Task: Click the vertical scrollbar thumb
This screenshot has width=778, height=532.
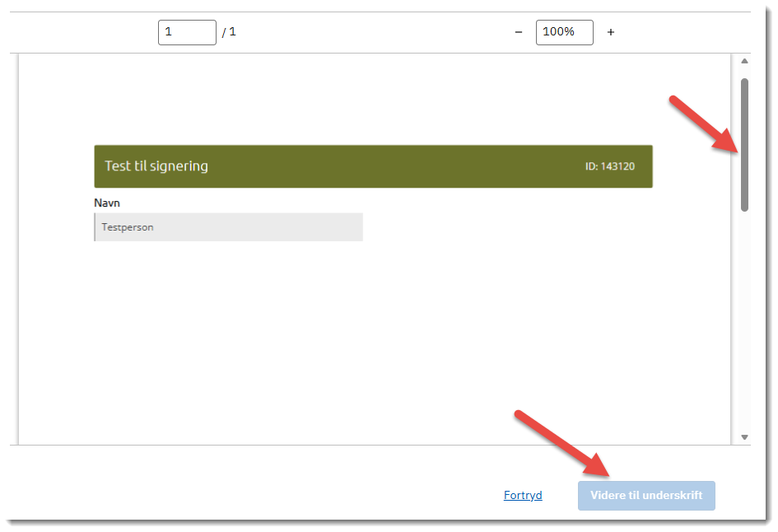Action: [x=744, y=144]
